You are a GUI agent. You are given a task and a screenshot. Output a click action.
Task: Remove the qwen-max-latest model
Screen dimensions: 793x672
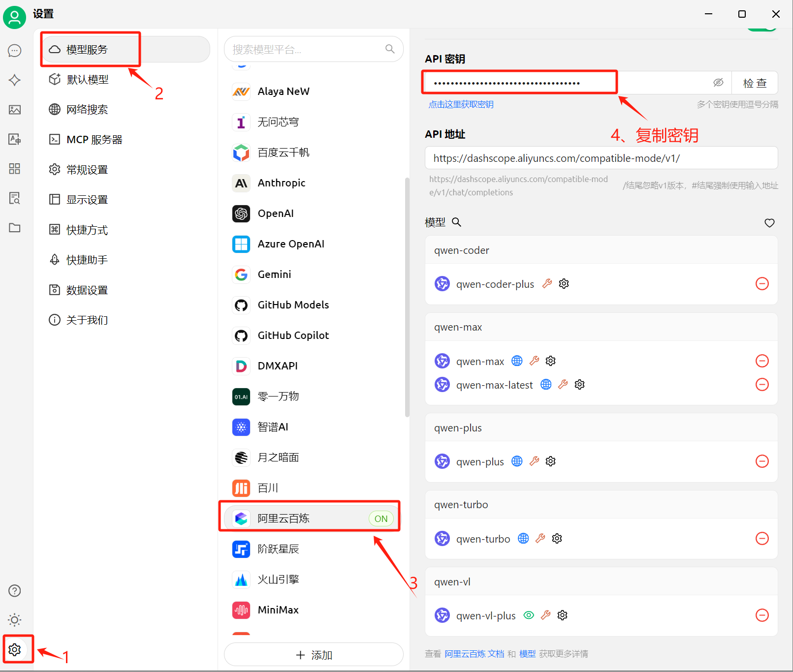762,385
